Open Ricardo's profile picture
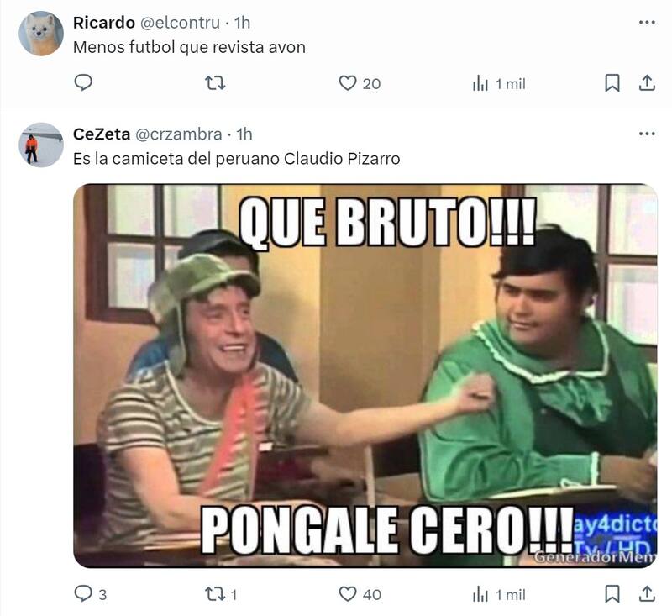The height and width of the screenshot is (616, 672). (x=41, y=34)
